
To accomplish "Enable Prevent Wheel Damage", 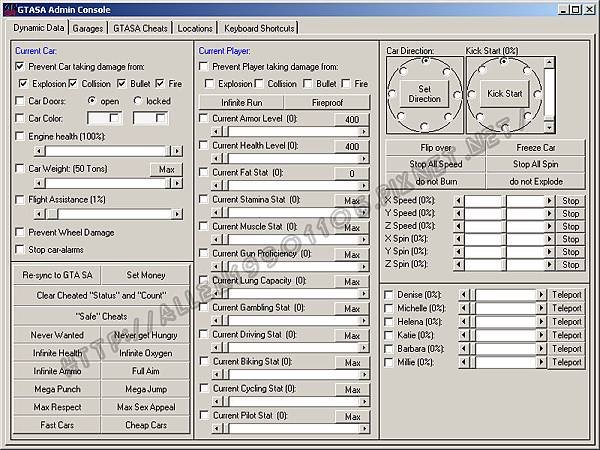I will tap(20, 232).
